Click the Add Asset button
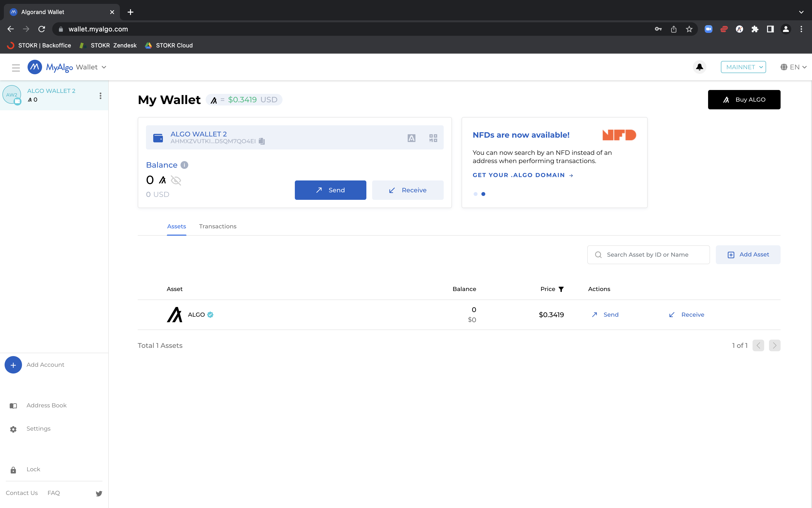812x508 pixels. [748, 255]
